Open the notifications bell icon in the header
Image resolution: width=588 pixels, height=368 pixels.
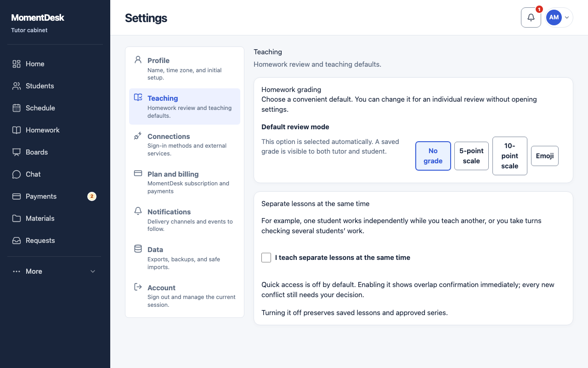tap(531, 17)
